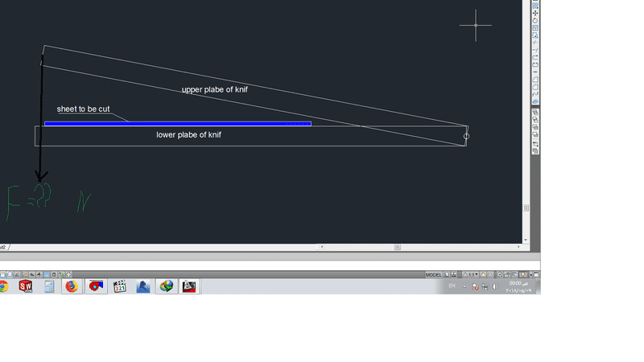Screen dimensions: 644x362
Task: Click the horizontal scrollbar thumb
Action: pos(397,247)
